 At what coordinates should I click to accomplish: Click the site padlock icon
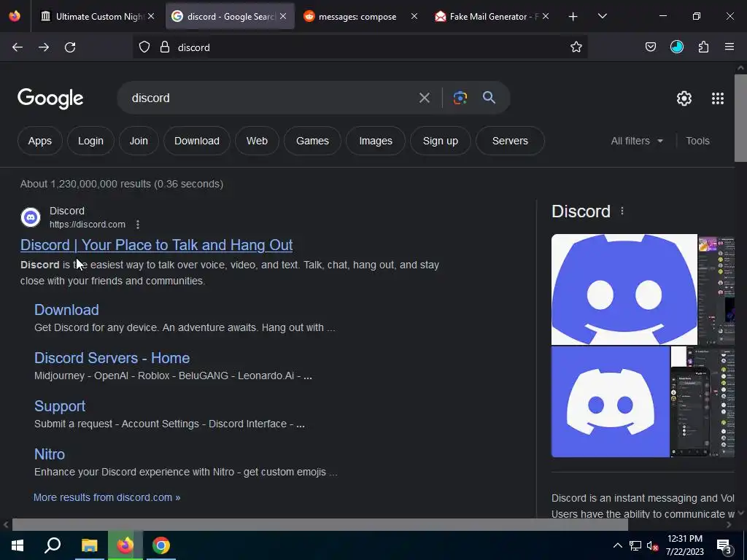click(x=165, y=47)
